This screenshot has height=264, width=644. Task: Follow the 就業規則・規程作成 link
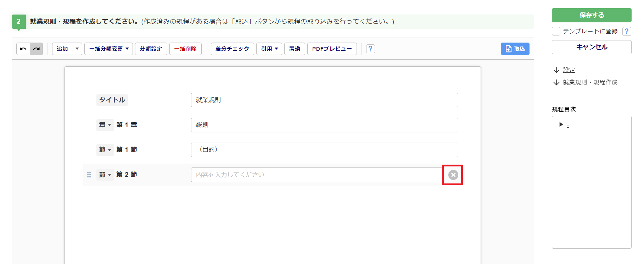590,82
